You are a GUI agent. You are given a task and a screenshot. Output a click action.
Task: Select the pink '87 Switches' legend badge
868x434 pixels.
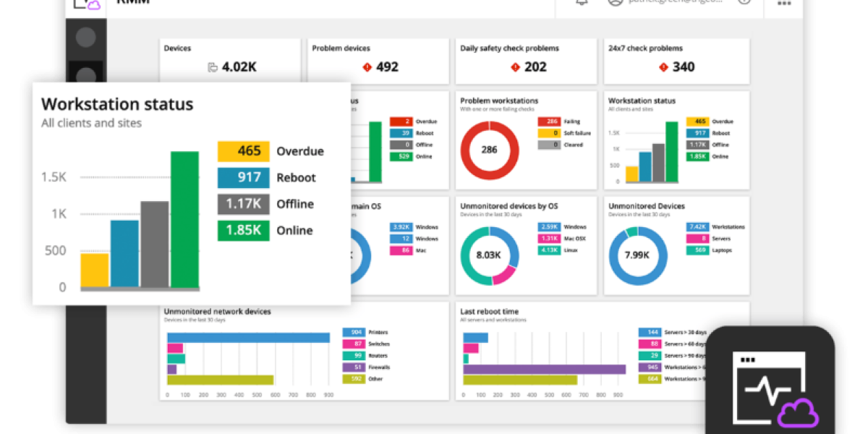pos(355,344)
